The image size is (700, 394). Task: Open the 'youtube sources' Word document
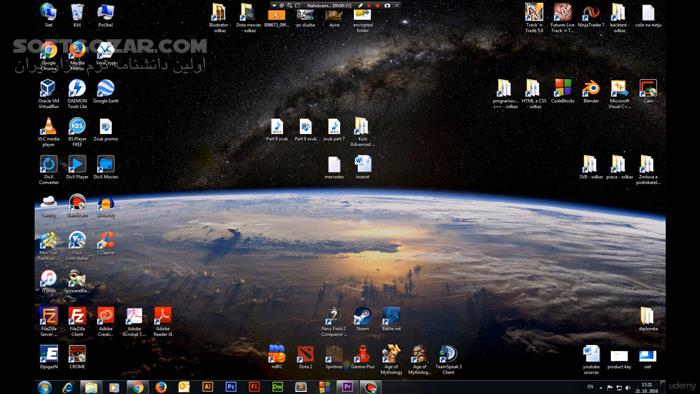[591, 359]
